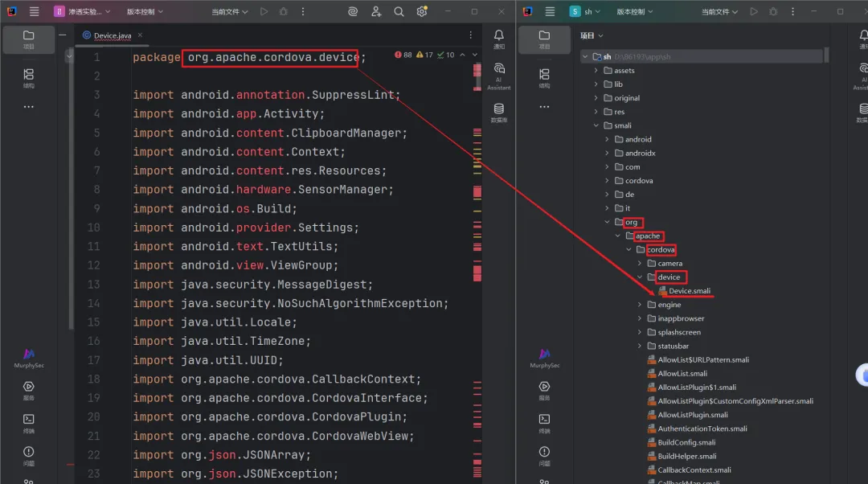Open Services tool in right window
This screenshot has width=868, height=484.
545,391
